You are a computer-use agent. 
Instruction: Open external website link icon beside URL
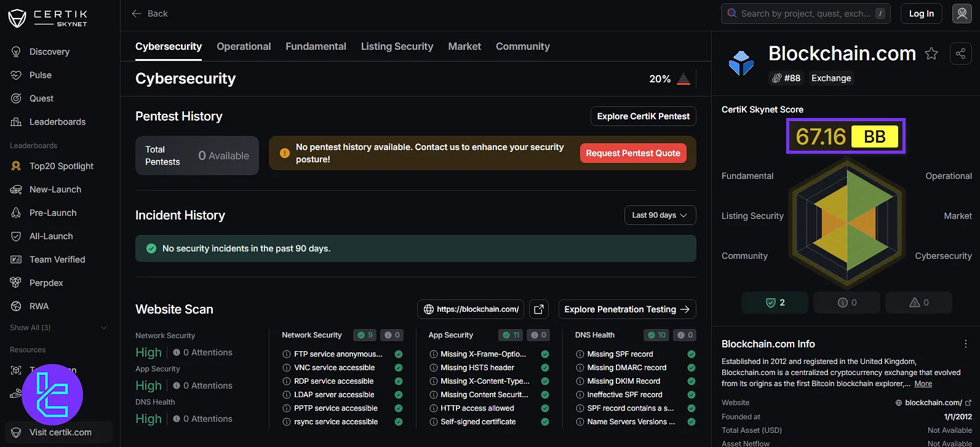(x=539, y=309)
